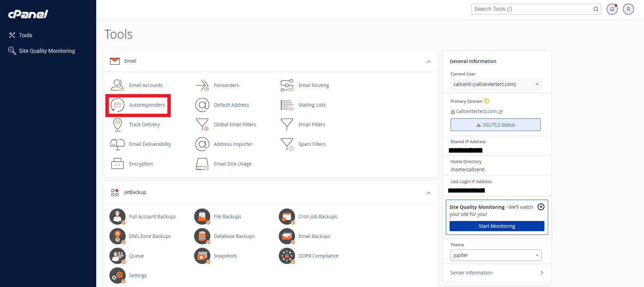Click the notifications bell icon

(x=612, y=9)
